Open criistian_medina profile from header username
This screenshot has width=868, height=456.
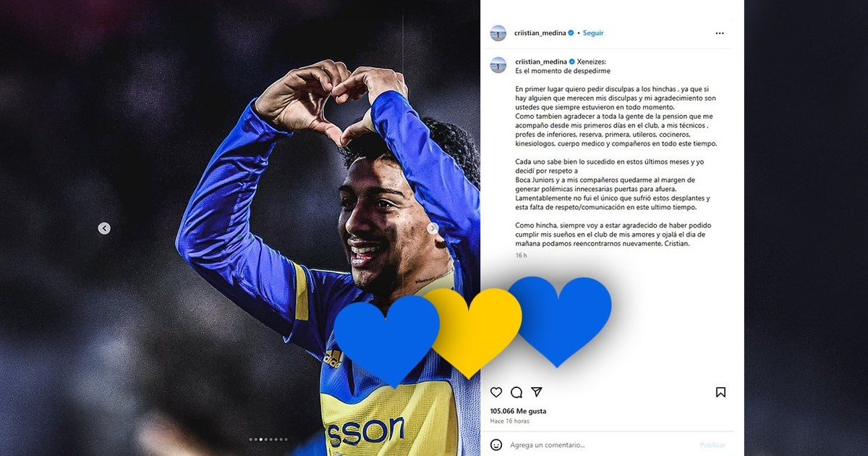540,33
